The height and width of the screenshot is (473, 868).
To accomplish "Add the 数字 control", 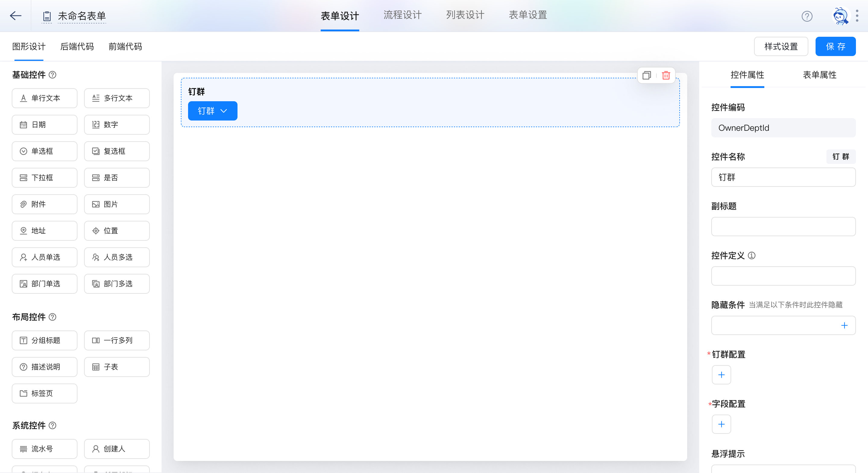I will click(117, 125).
